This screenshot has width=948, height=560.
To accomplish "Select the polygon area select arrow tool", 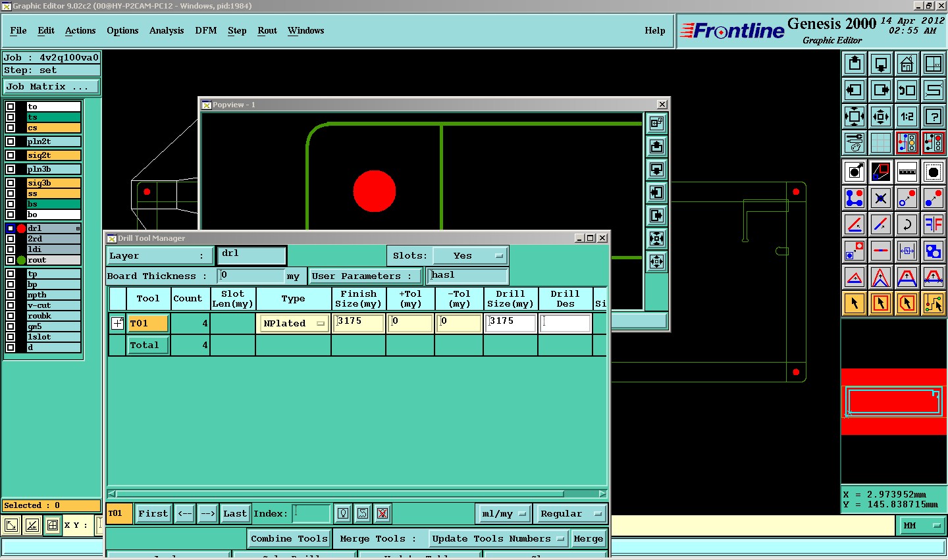I will [x=907, y=303].
